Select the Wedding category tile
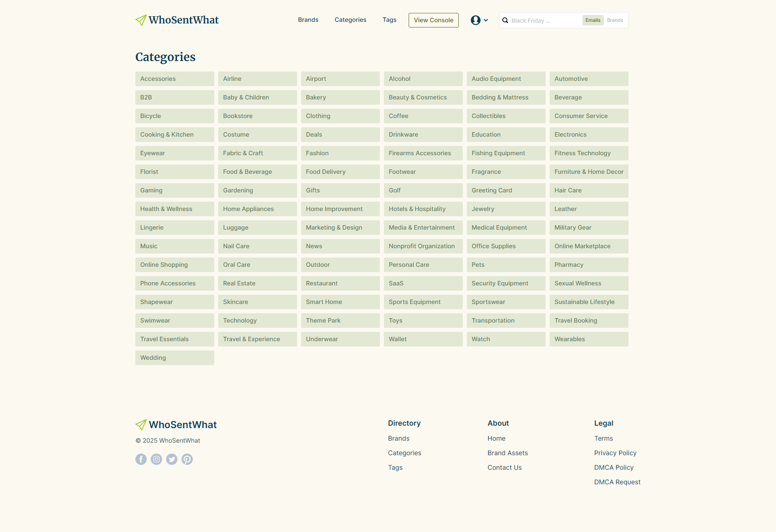 coord(175,358)
